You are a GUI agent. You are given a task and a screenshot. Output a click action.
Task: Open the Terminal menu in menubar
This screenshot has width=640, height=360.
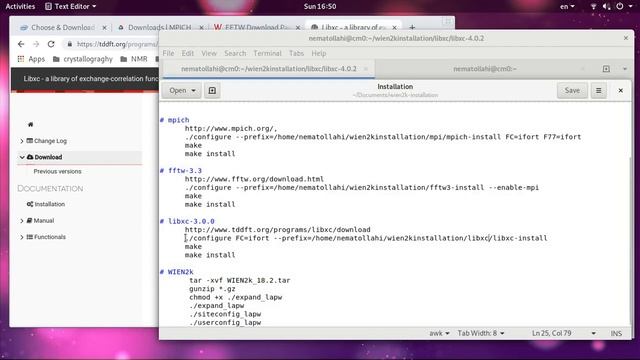[x=267, y=53]
